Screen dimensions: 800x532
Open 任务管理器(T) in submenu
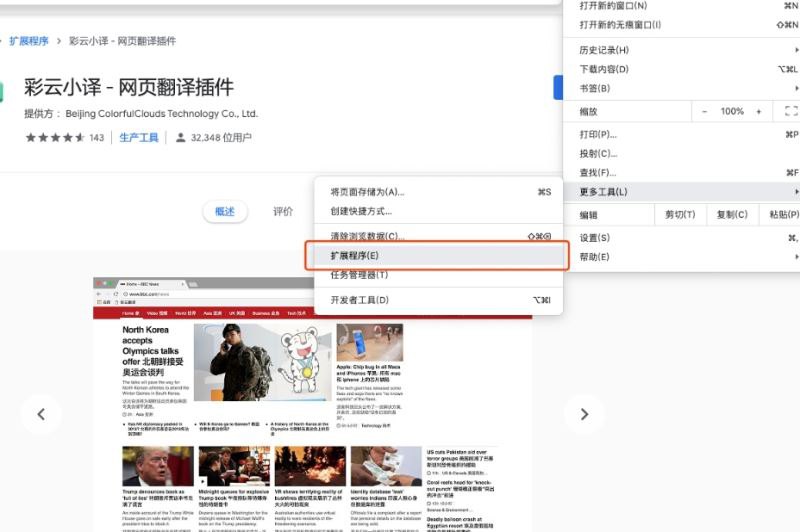[x=438, y=275]
